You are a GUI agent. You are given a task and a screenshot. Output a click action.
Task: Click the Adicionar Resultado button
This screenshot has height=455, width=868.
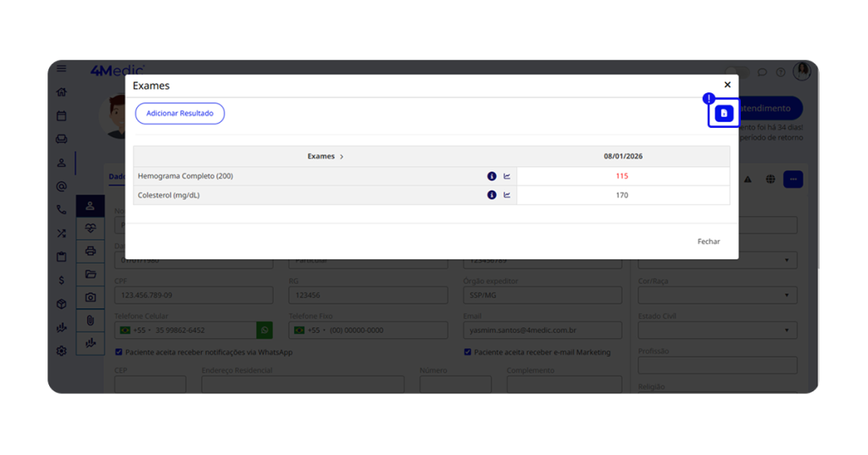tap(180, 114)
